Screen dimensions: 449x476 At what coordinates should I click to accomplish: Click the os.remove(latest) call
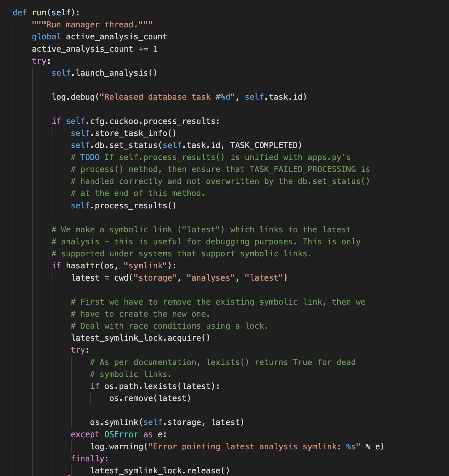pyautogui.click(x=150, y=398)
